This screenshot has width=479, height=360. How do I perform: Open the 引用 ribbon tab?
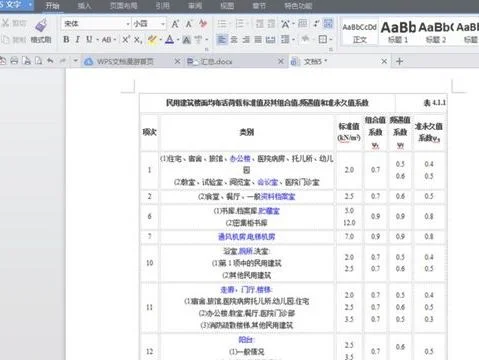tap(162, 6)
